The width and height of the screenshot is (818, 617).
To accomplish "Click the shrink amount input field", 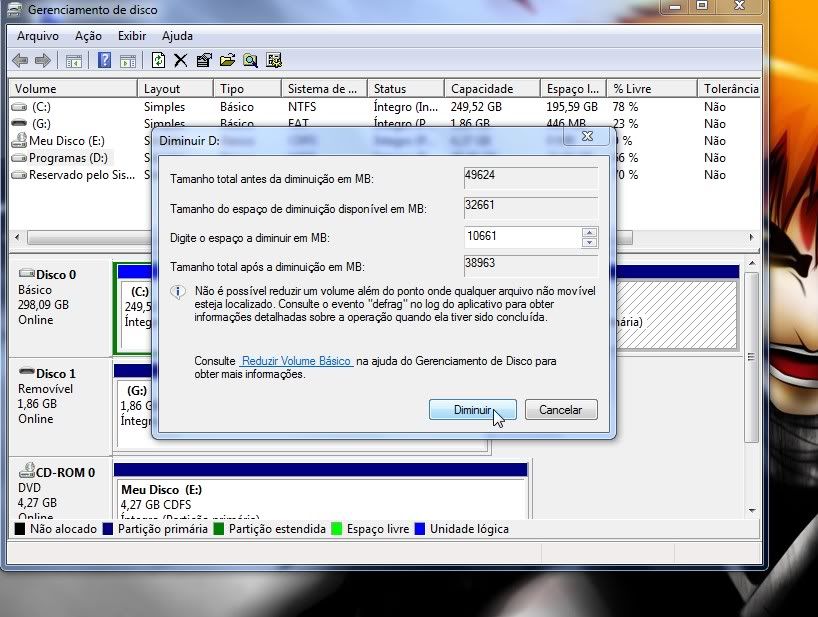I will coord(522,238).
